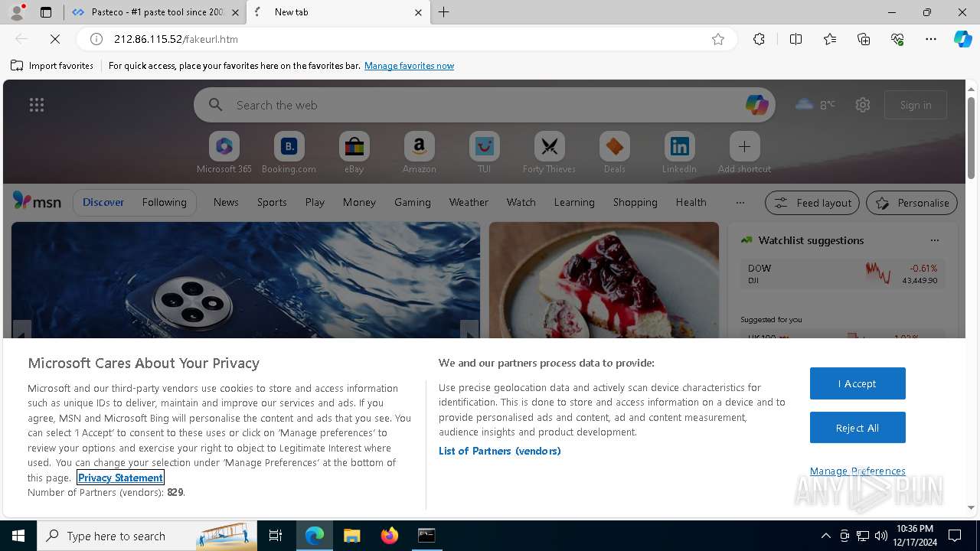This screenshot has height=551, width=980.
Task: Expand more MSN categories ellipsis
Action: (x=740, y=202)
